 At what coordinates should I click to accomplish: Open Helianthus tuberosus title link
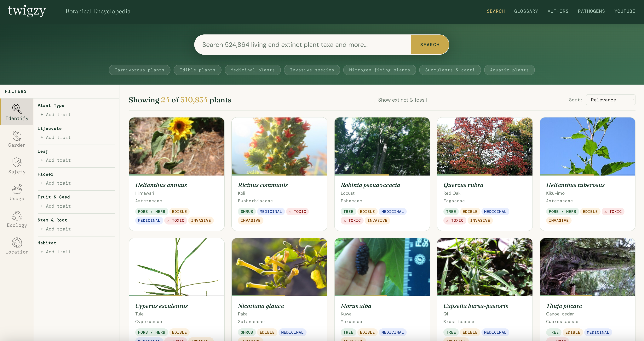[575, 185]
